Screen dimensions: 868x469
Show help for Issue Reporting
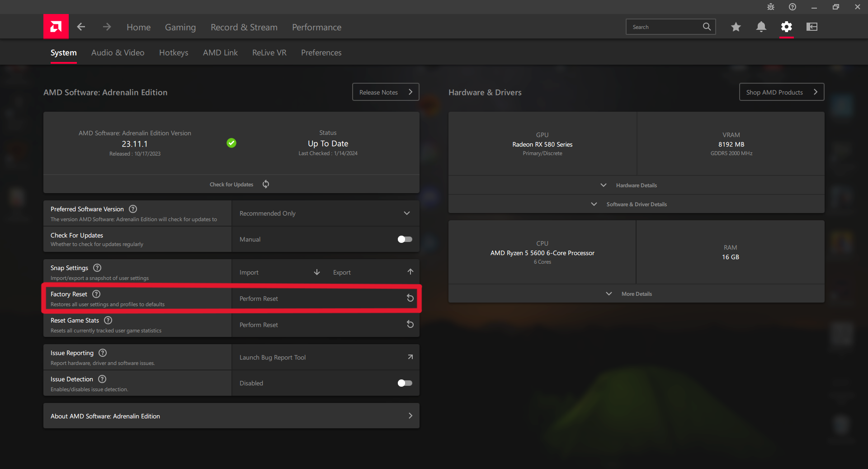[x=103, y=353]
